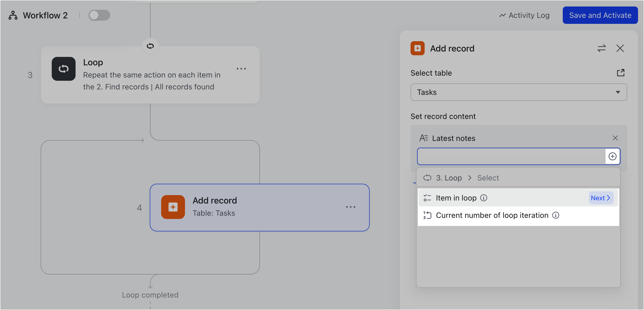
Task: Click the loop icon at top of Loop node
Action: coord(150,46)
